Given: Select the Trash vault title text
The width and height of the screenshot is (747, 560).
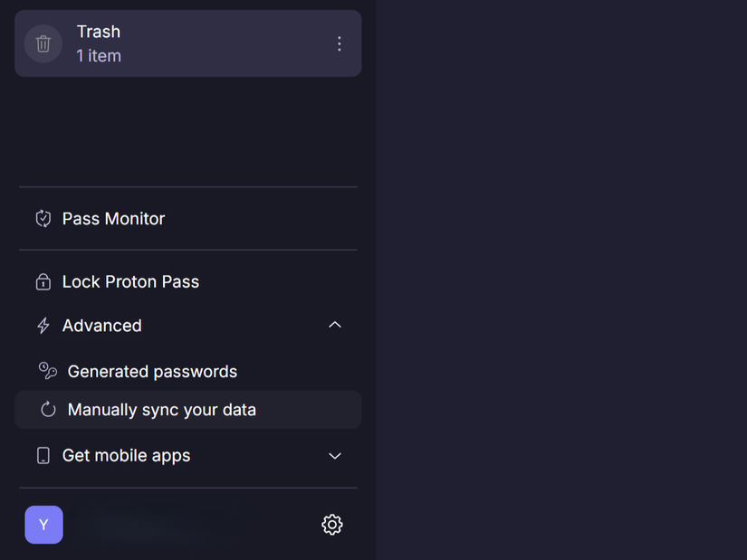Looking at the screenshot, I should [99, 32].
